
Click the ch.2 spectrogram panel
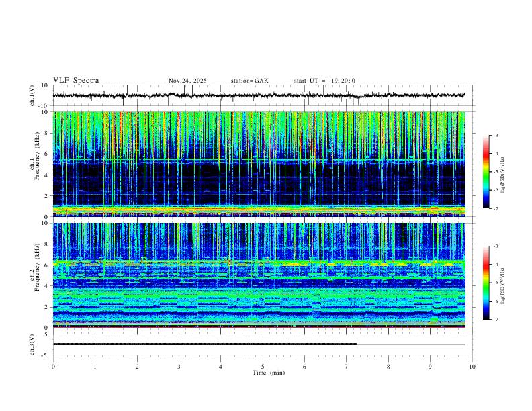[259, 275]
